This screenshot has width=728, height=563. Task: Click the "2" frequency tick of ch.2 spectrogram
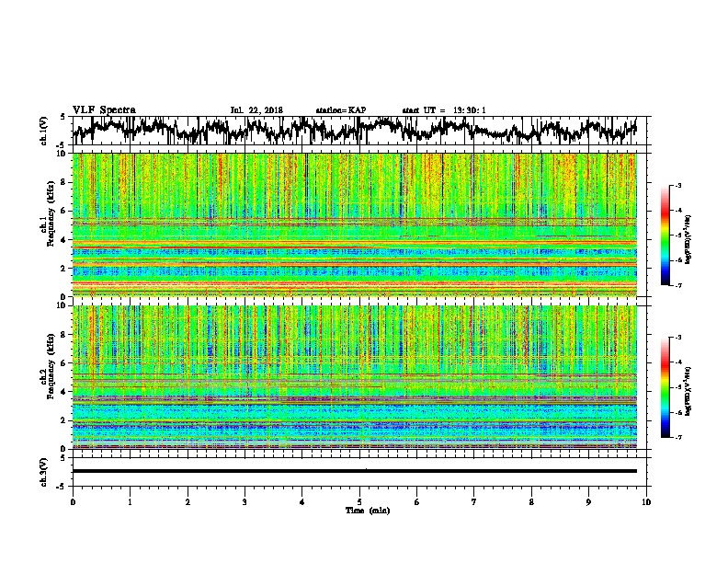click(64, 420)
